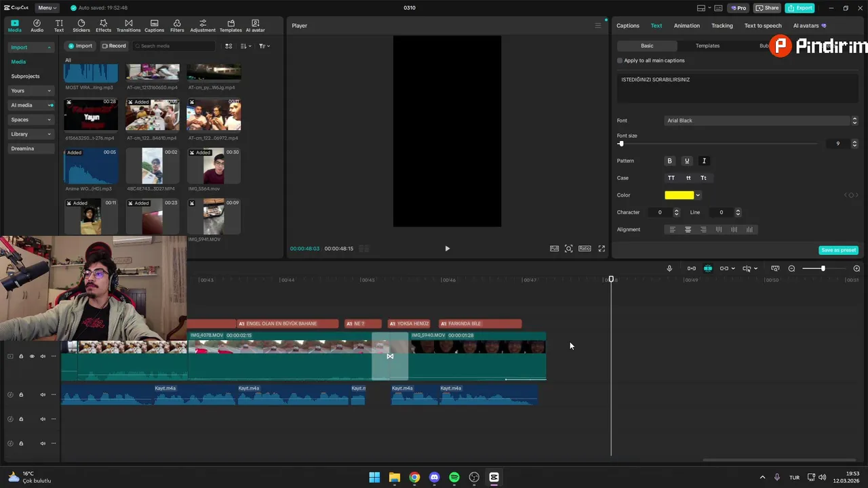Image resolution: width=868 pixels, height=488 pixels.
Task: Toggle lock on main video track
Action: pyautogui.click(x=21, y=357)
